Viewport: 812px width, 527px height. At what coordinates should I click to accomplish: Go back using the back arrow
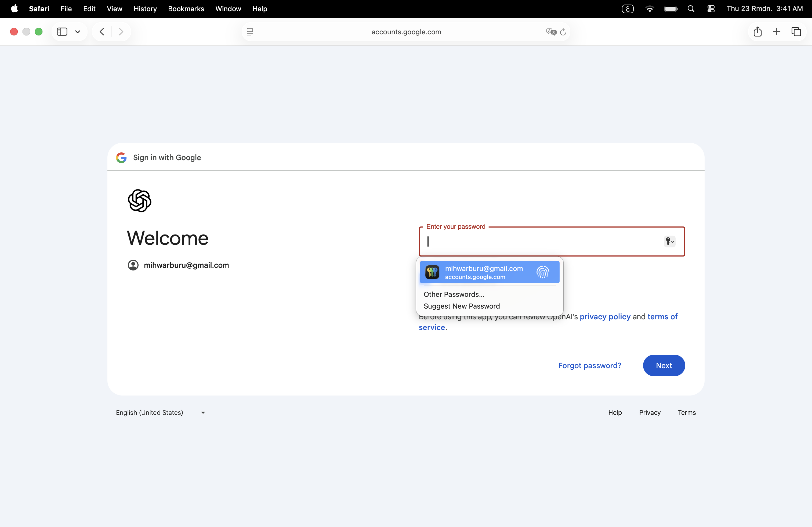(102, 32)
